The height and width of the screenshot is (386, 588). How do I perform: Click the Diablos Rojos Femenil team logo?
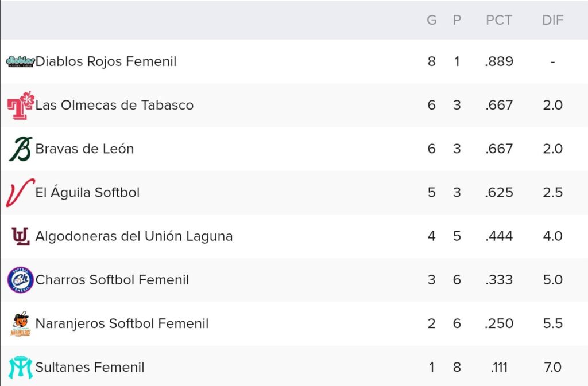(x=21, y=61)
